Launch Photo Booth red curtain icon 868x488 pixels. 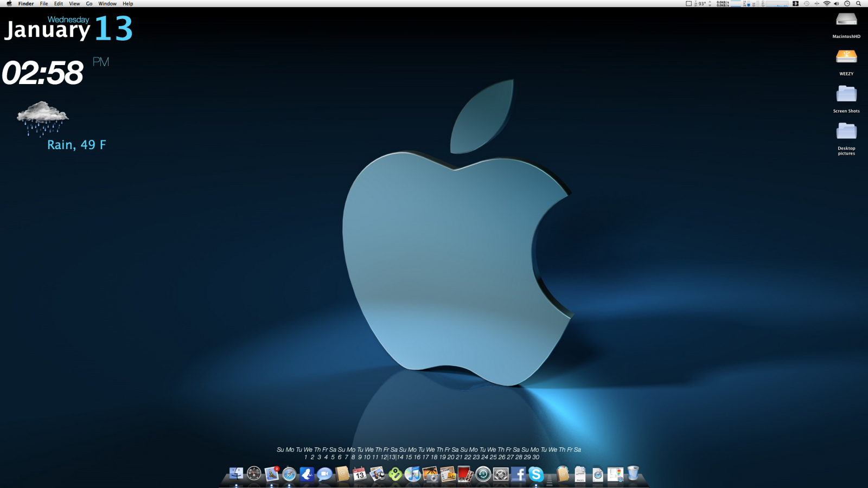coord(465,474)
